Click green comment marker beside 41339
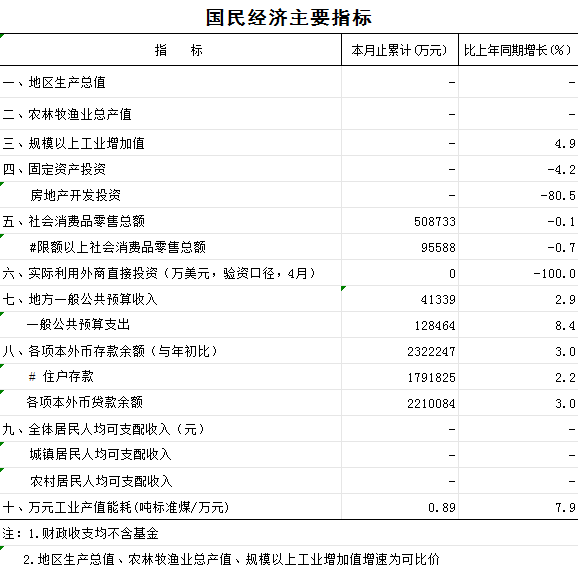The image size is (578, 570). tap(344, 288)
